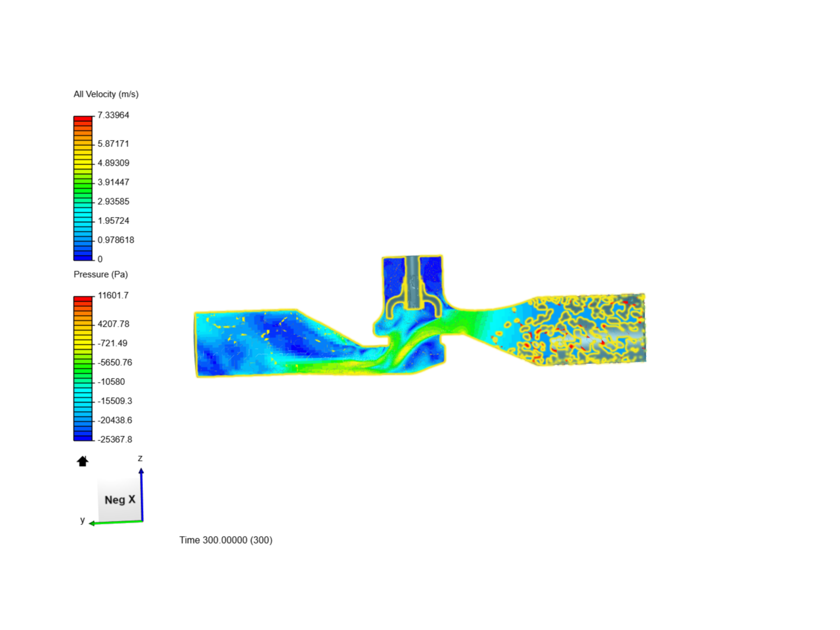Click the Pressure (Pa) legend title
The height and width of the screenshot is (630, 840).
pos(101,274)
